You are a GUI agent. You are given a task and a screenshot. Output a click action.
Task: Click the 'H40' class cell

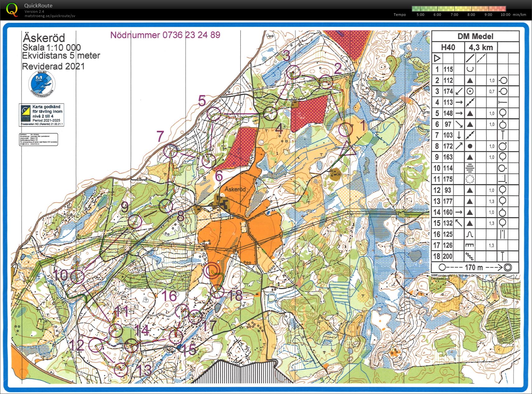[448, 47]
